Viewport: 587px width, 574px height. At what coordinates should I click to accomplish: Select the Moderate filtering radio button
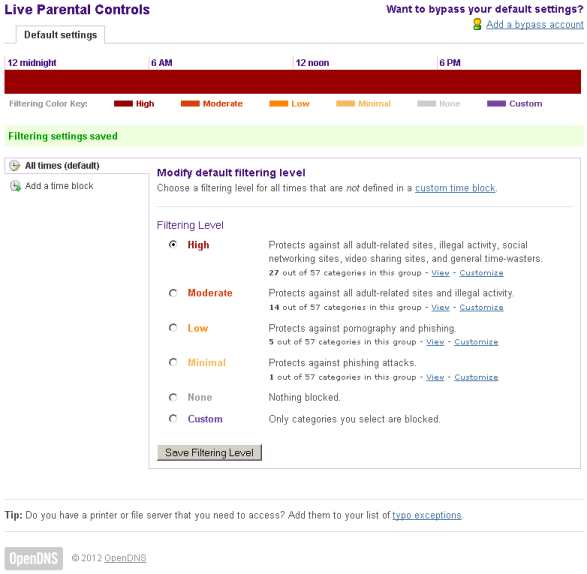(173, 293)
